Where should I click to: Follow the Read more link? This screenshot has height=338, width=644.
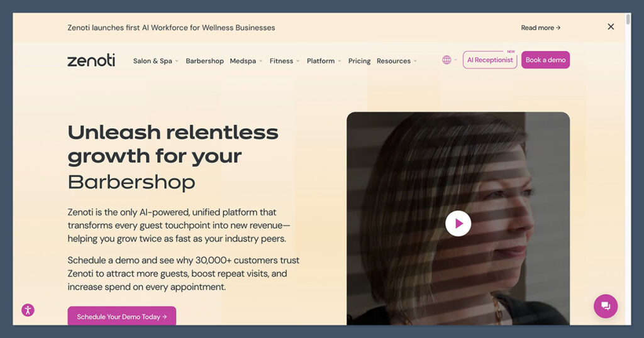click(540, 28)
